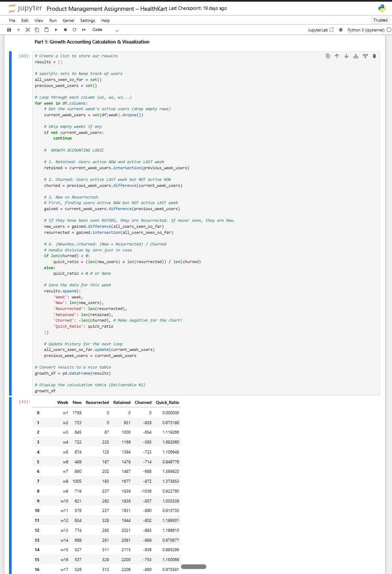Image resolution: width=392 pixels, height=574 pixels.
Task: Click the horizontal scrollbar under the growth table
Action: 193,567
